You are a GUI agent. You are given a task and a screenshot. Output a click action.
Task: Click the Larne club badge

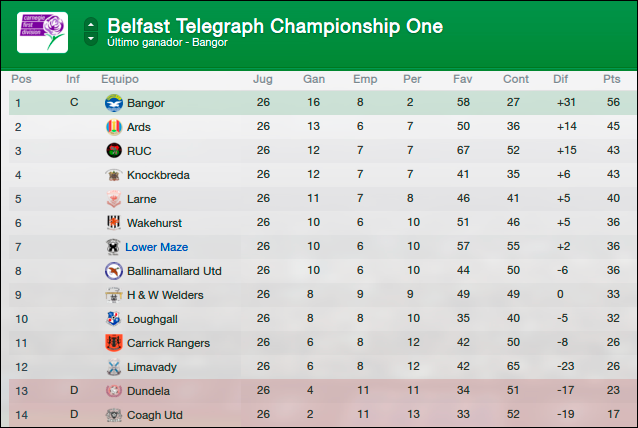[114, 199]
